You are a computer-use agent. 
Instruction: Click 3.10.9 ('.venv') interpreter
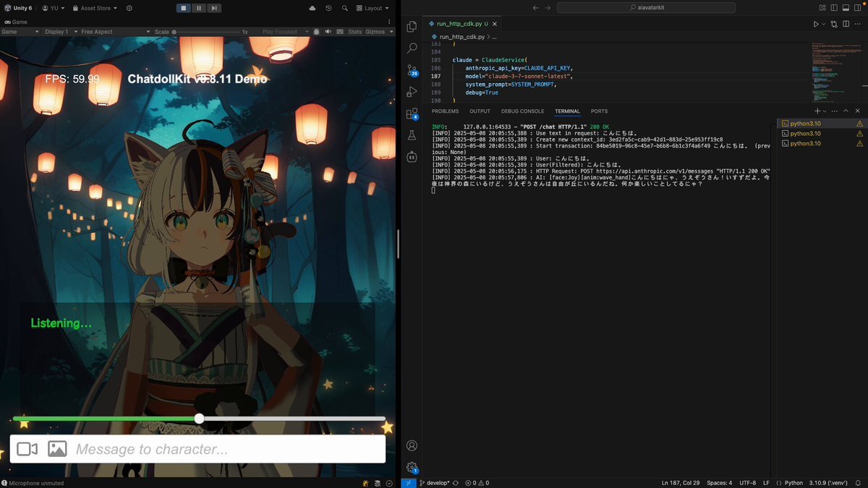click(830, 482)
